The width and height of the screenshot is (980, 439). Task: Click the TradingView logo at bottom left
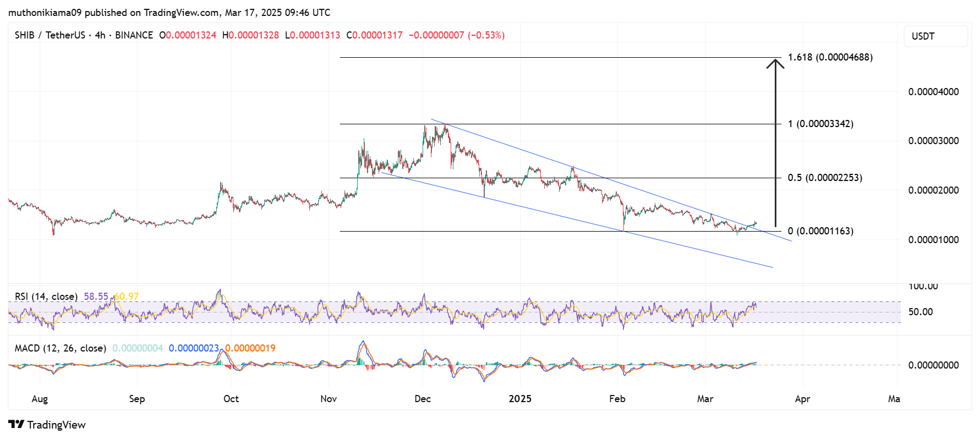(47, 425)
